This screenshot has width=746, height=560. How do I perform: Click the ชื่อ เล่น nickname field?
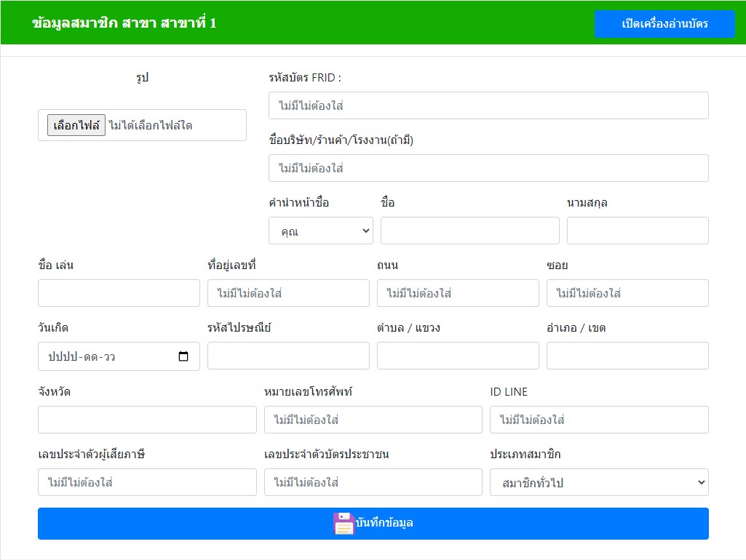(119, 293)
